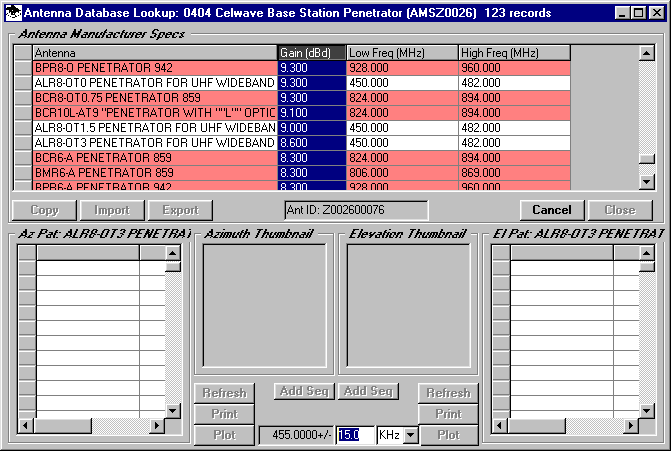Screen dimensions: 671x451
Task: Select the BPR8-0 PENETRATOR 942 row
Action: (292, 68)
